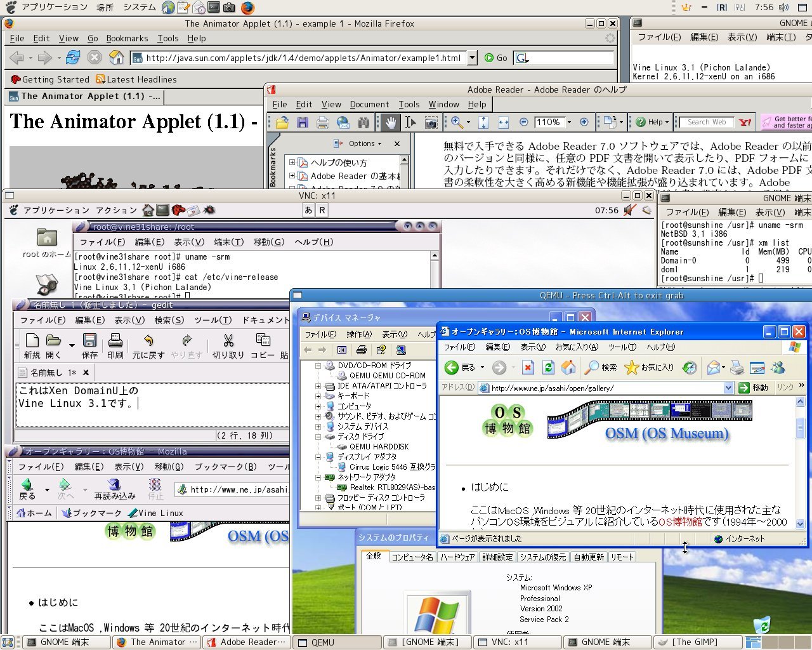This screenshot has width=812, height=650.
Task: Click the Print icon in Adobe Reader toolbar
Action: pos(322,122)
